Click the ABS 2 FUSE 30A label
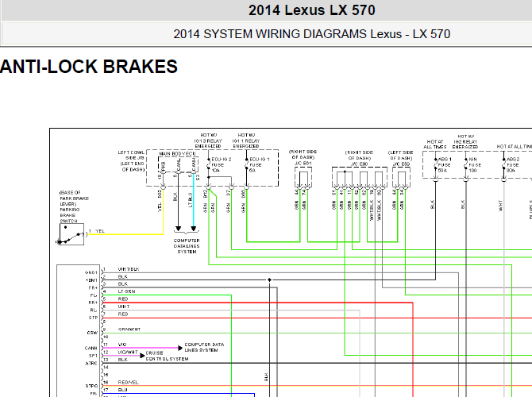 tap(513, 165)
